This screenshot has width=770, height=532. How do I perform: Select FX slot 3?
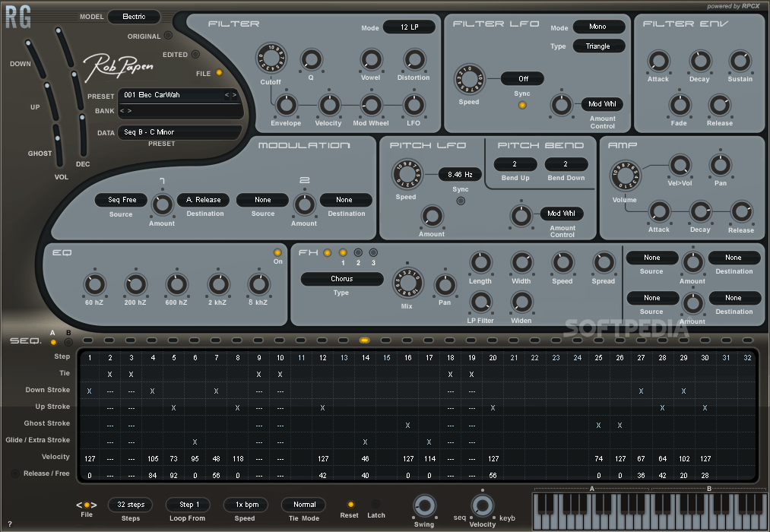coord(373,253)
